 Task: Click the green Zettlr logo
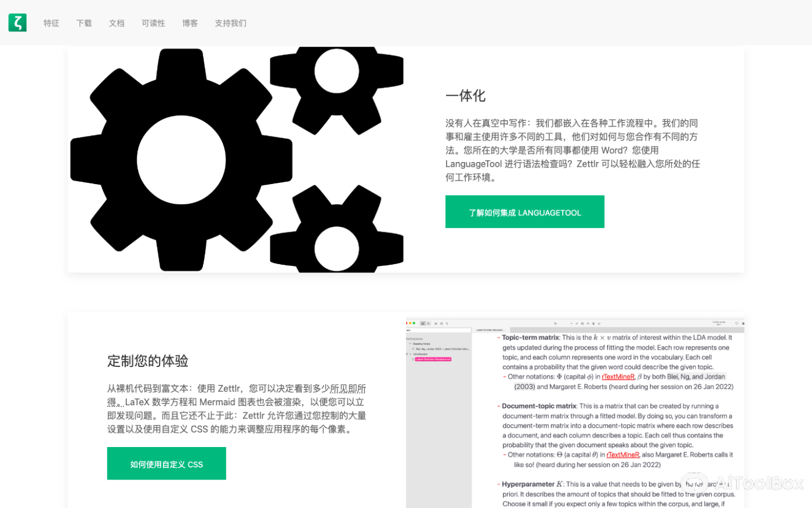[x=17, y=23]
